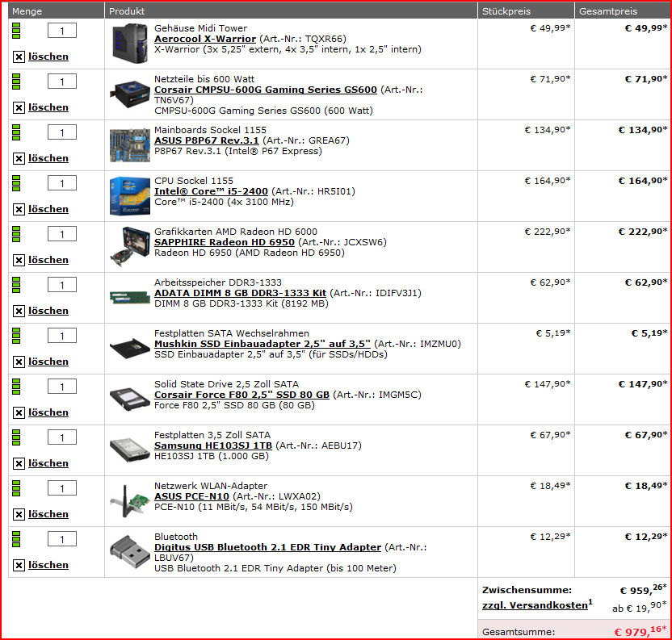Click the ASUS PCE-N10 WLAN adapter thumbnail
Viewport: 672px width, 640px height.
pos(130,500)
